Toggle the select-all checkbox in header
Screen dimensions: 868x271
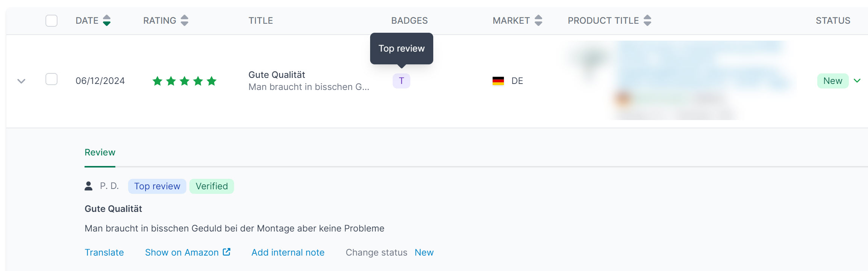pyautogui.click(x=51, y=21)
